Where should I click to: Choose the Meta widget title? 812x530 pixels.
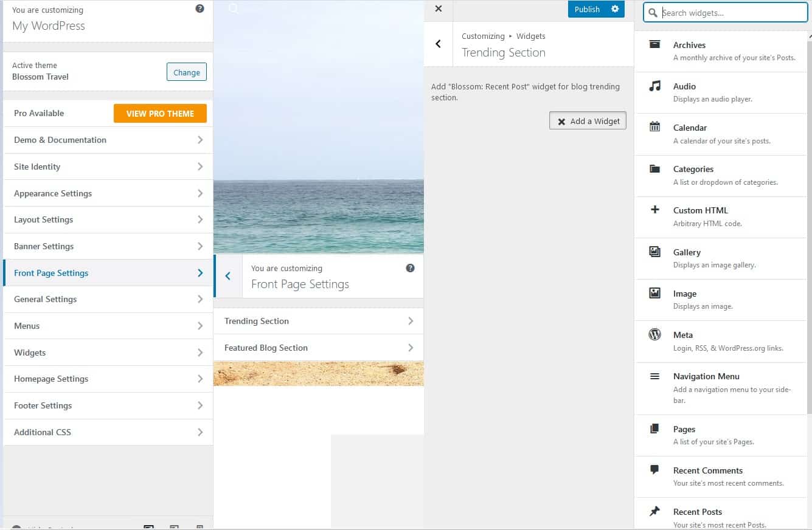tap(683, 335)
